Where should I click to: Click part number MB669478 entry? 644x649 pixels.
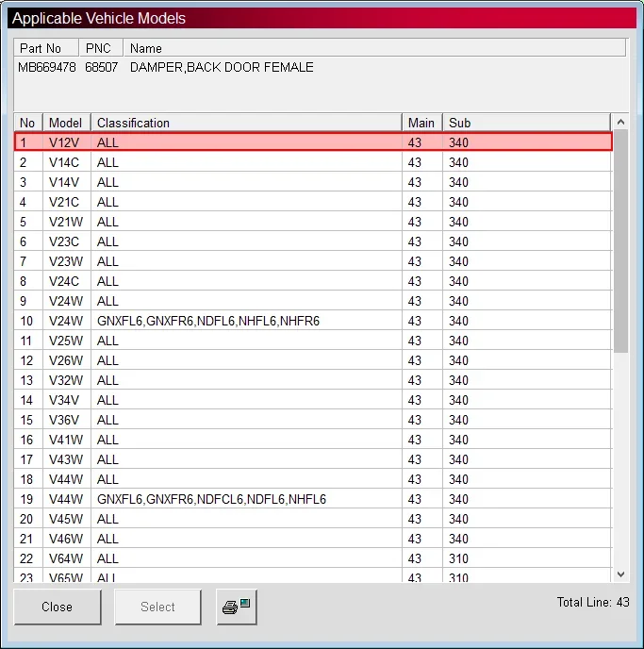(47, 67)
